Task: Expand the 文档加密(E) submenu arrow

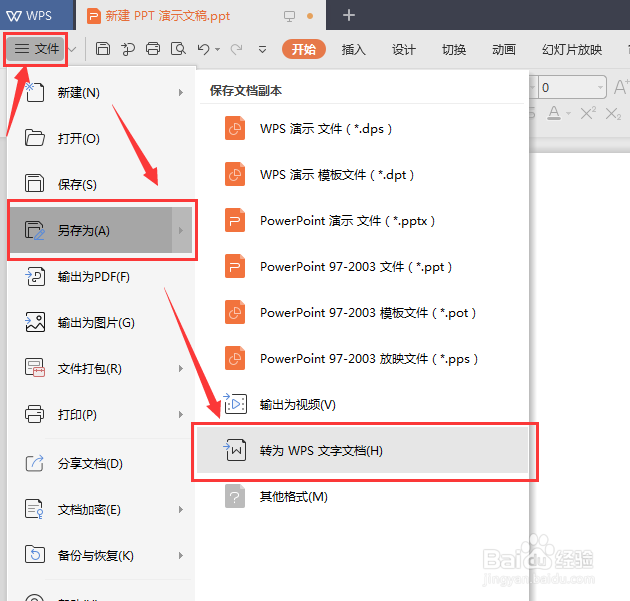Action: tap(181, 509)
